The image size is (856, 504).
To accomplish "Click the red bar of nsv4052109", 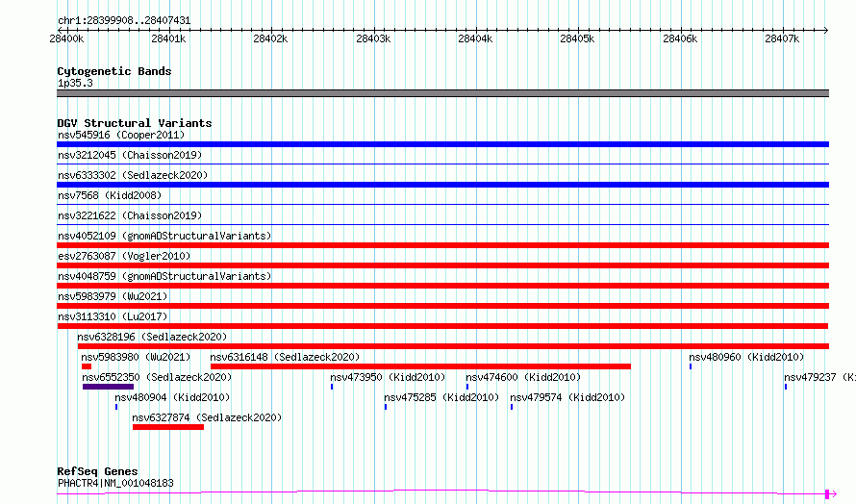I will point(442,245).
